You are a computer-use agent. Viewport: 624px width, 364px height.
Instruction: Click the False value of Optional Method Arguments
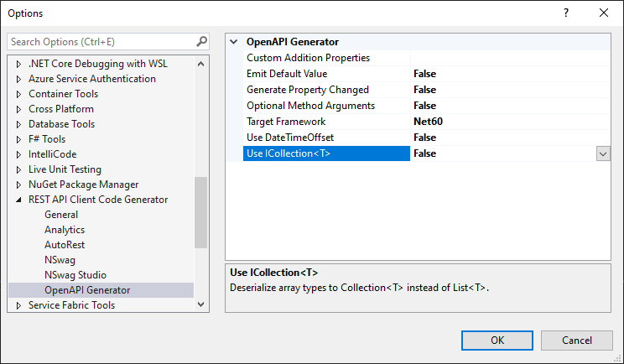(424, 106)
